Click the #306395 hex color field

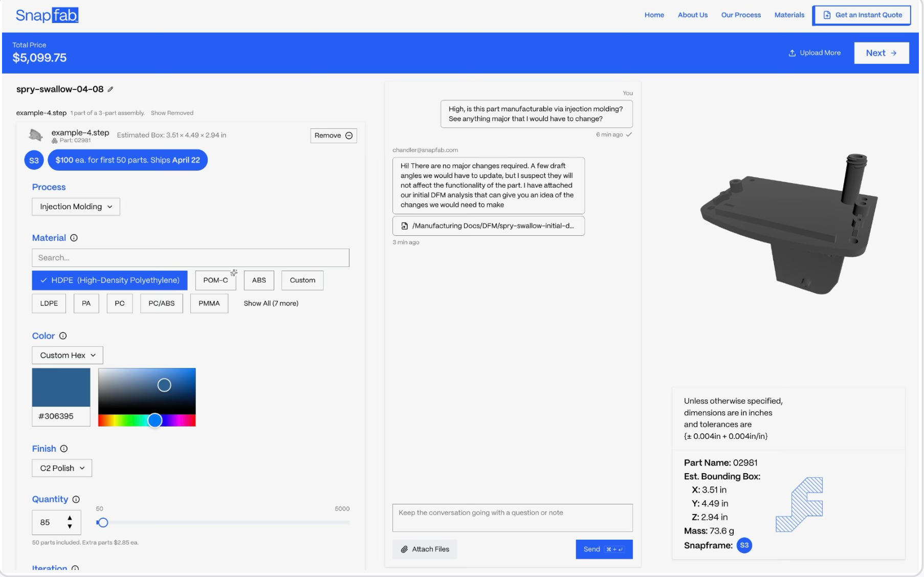pyautogui.click(x=61, y=416)
